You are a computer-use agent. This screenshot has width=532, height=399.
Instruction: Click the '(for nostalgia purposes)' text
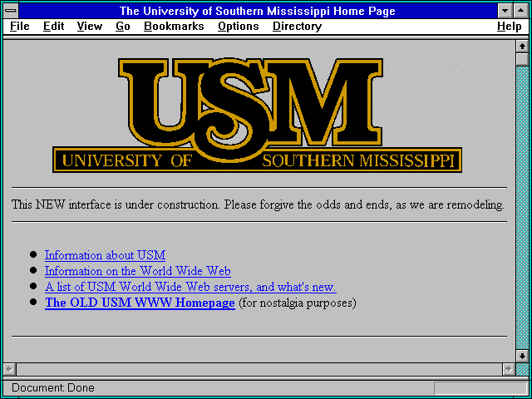[298, 303]
